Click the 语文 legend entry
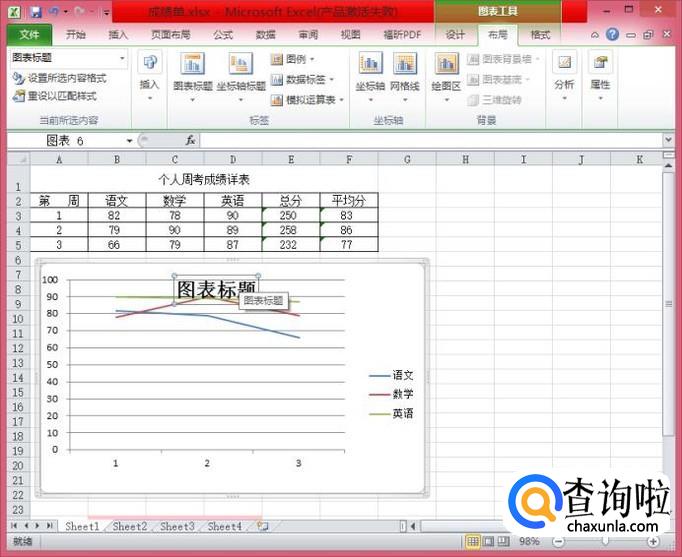682x557 pixels. [391, 375]
